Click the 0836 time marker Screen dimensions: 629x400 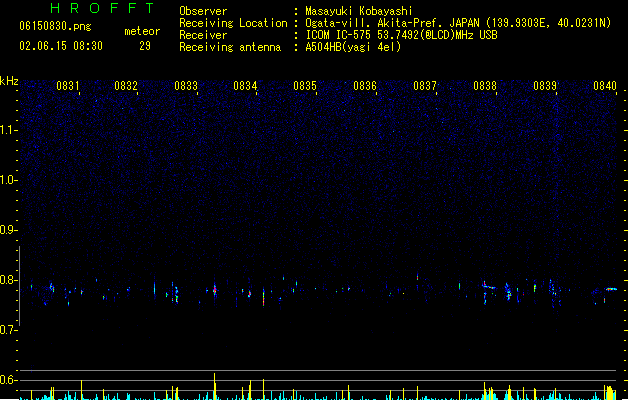(x=365, y=86)
